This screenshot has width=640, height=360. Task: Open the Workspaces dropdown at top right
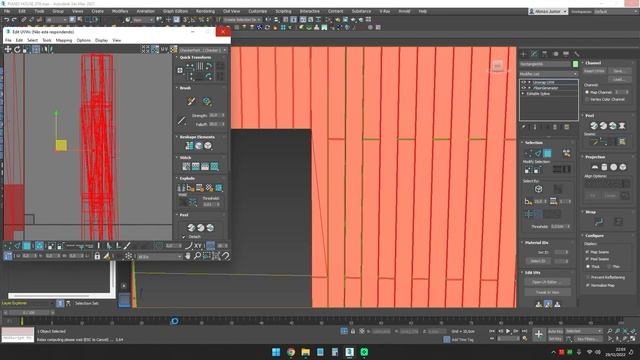point(616,11)
